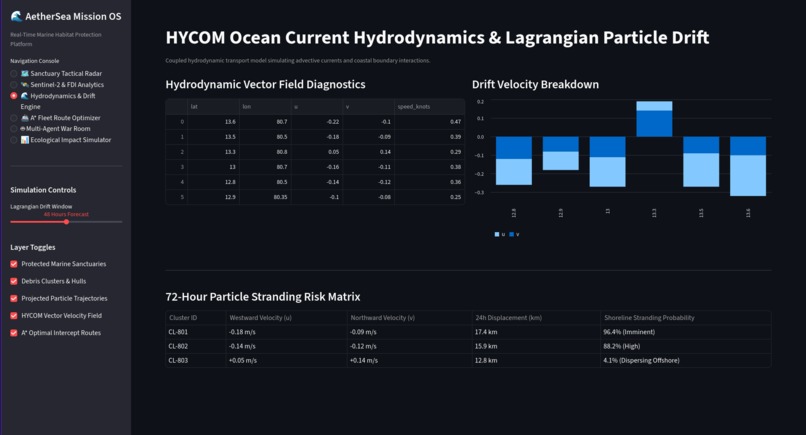The width and height of the screenshot is (806, 435).
Task: Sort diagnostics table by u column header
Action: (x=317, y=106)
